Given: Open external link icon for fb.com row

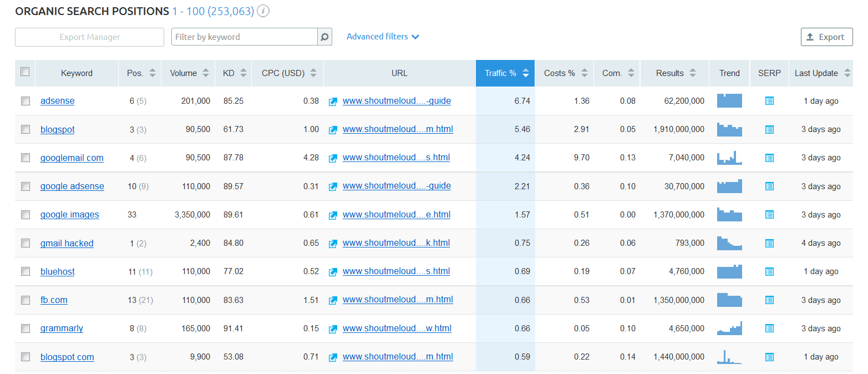Looking at the screenshot, I should click(x=333, y=300).
